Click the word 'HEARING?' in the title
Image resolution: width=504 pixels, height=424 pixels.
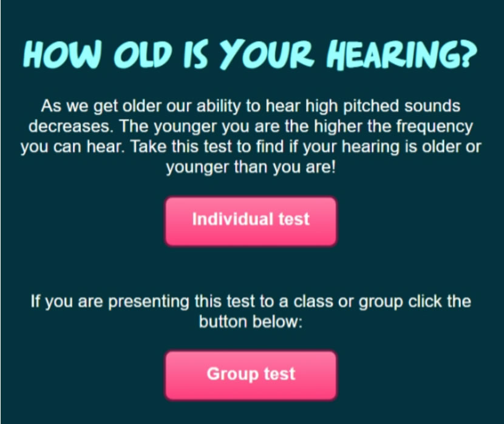click(x=402, y=54)
